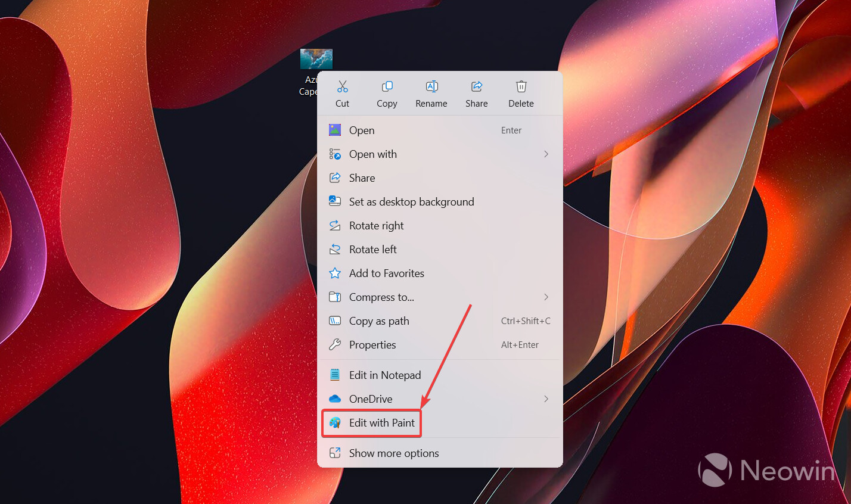851x504 pixels.
Task: Open Properties from the menu
Action: [440, 345]
